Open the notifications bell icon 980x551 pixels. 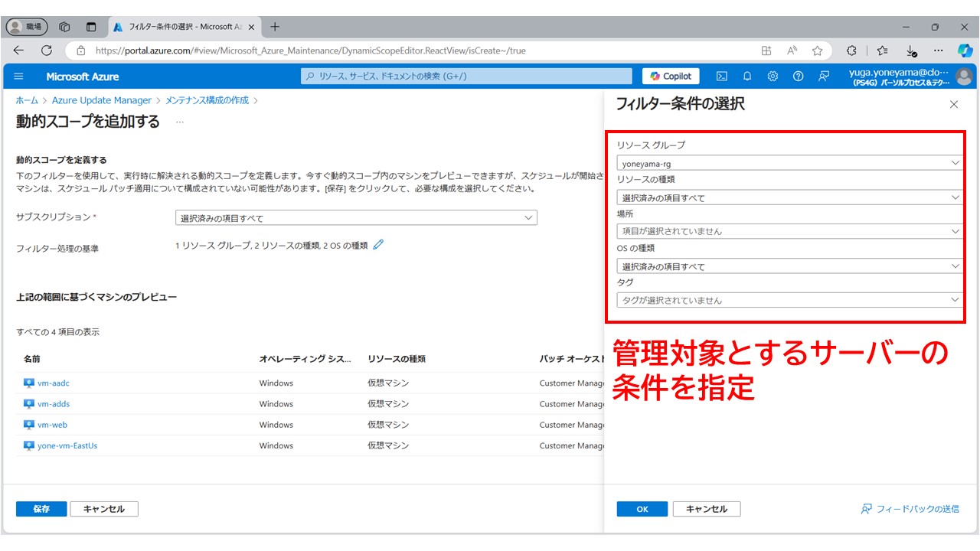pos(746,76)
